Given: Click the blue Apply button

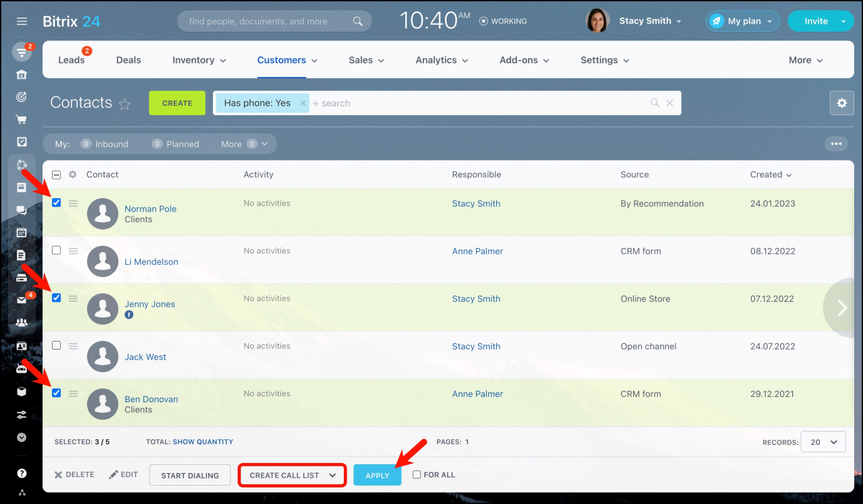Looking at the screenshot, I should tap(378, 475).
